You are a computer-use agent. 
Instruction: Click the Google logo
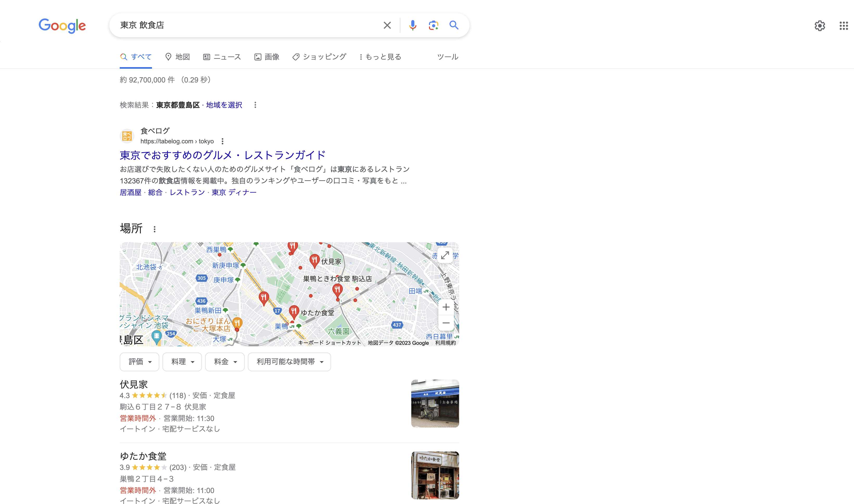coord(62,25)
